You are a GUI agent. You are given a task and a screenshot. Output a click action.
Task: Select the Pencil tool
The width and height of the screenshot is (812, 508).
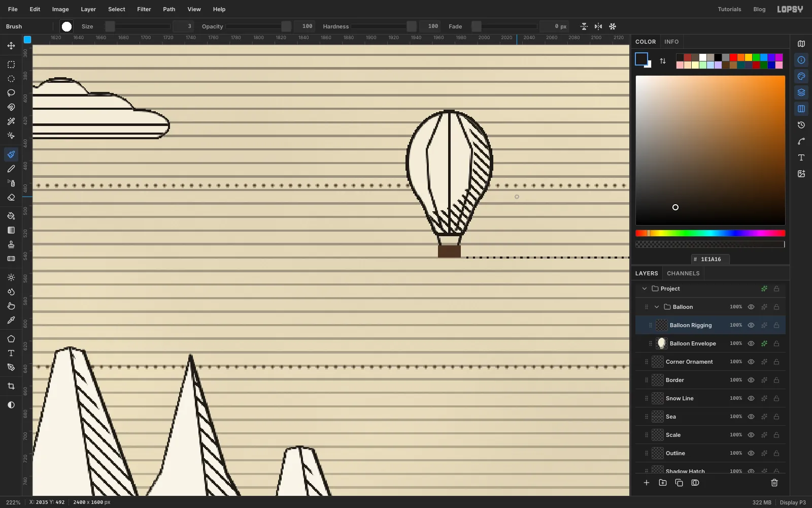pyautogui.click(x=11, y=169)
